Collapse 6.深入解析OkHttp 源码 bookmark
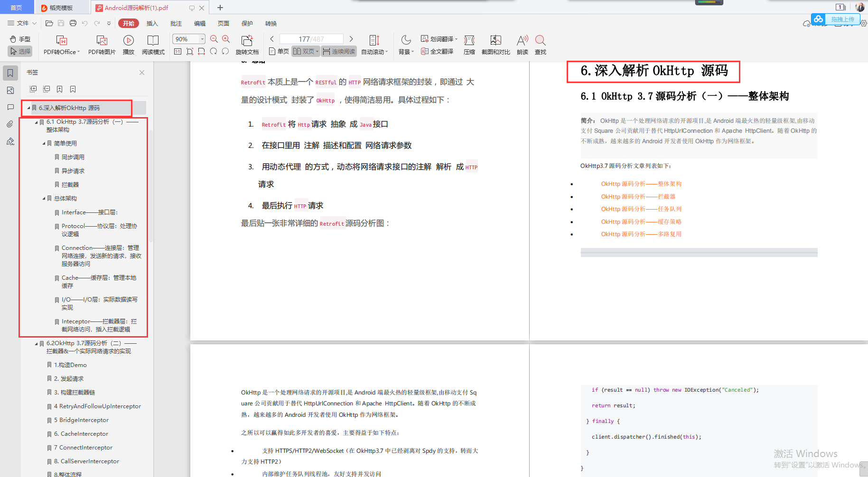Viewport: 868px width, 477px height. tap(28, 108)
